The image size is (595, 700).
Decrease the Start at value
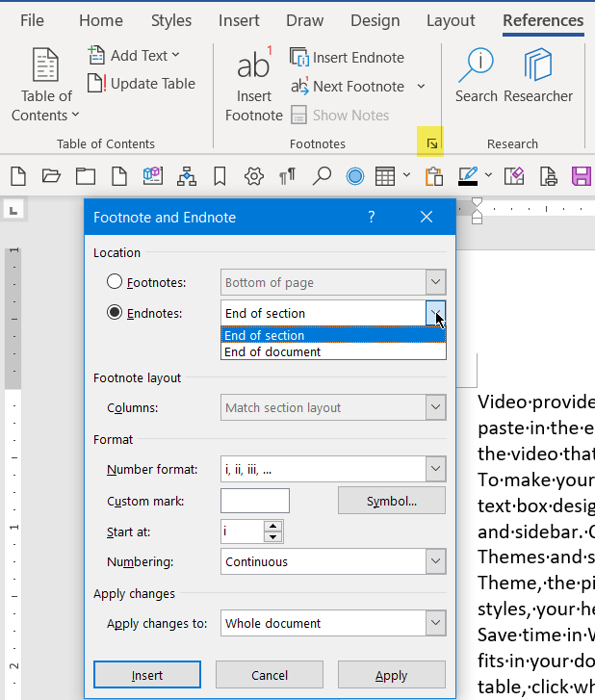pyautogui.click(x=272, y=537)
